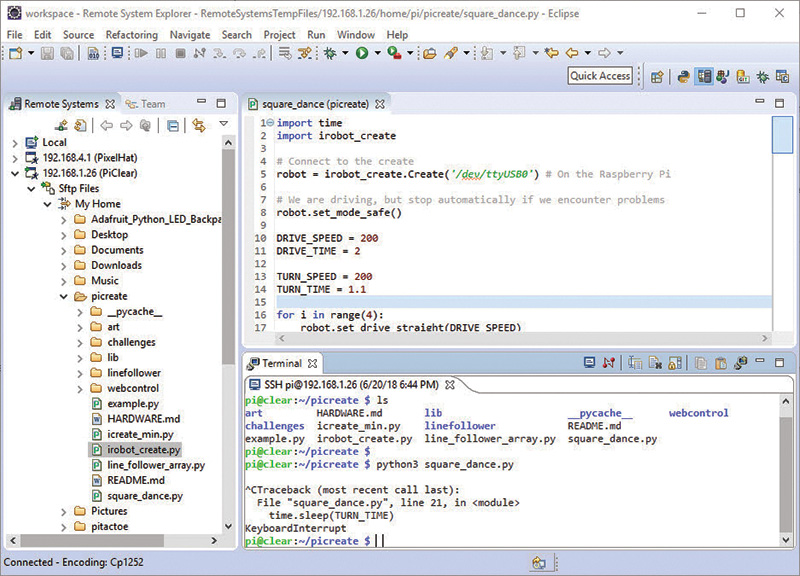Click the Open Type folder icon in the toolbar
This screenshot has height=576, width=800.
[x=430, y=53]
